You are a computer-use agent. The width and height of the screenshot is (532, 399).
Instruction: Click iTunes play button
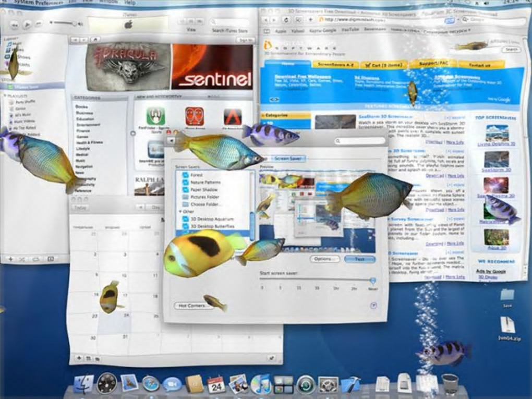click(28, 25)
